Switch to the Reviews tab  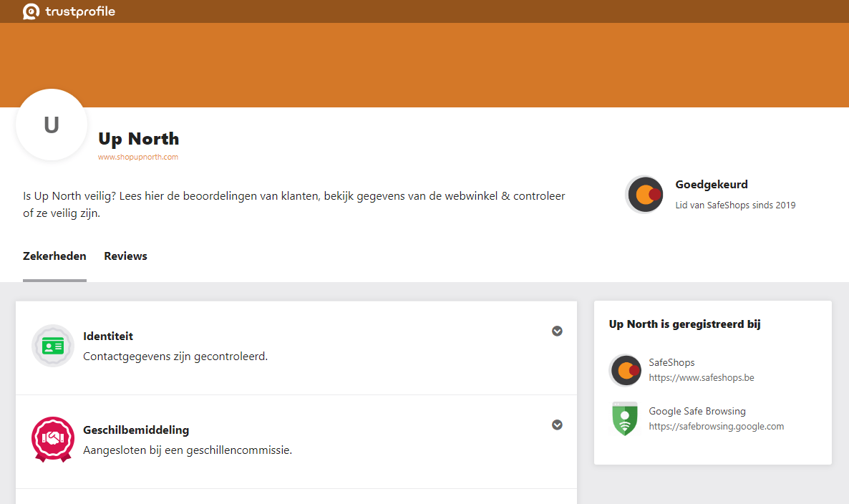tap(125, 256)
